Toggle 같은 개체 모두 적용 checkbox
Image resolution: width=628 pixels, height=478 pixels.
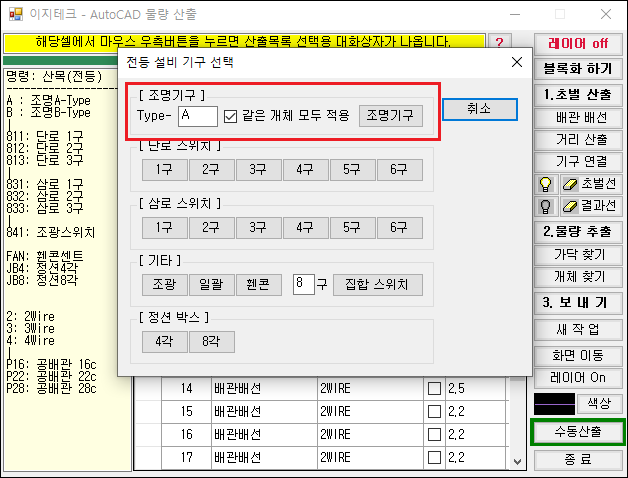tap(230, 116)
